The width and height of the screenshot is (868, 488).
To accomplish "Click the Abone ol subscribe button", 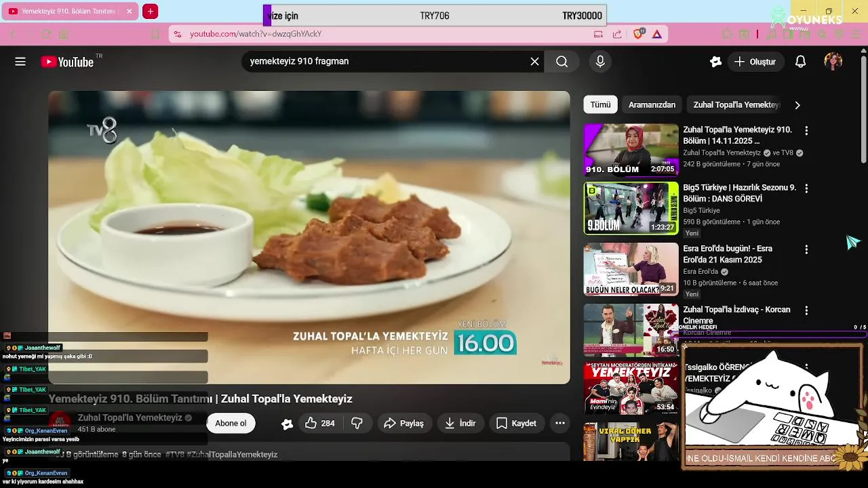I will point(231,423).
